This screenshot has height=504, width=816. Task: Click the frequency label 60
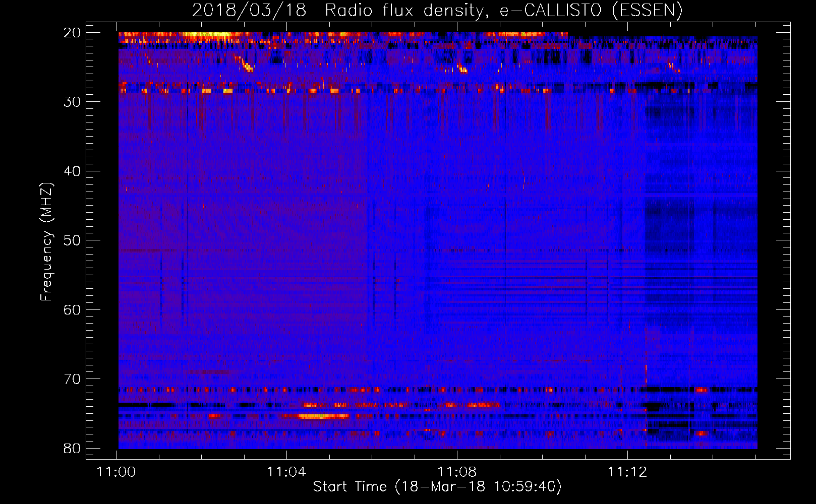[73, 309]
